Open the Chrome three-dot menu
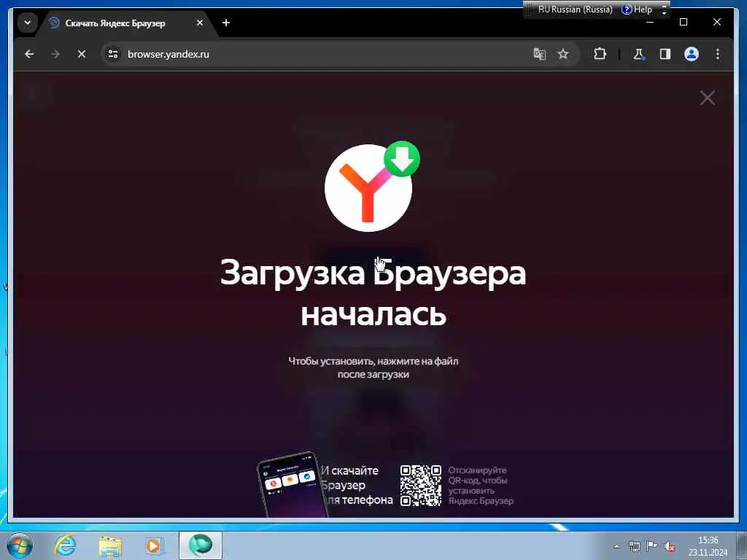Screen dimensions: 747x560 click(x=718, y=54)
